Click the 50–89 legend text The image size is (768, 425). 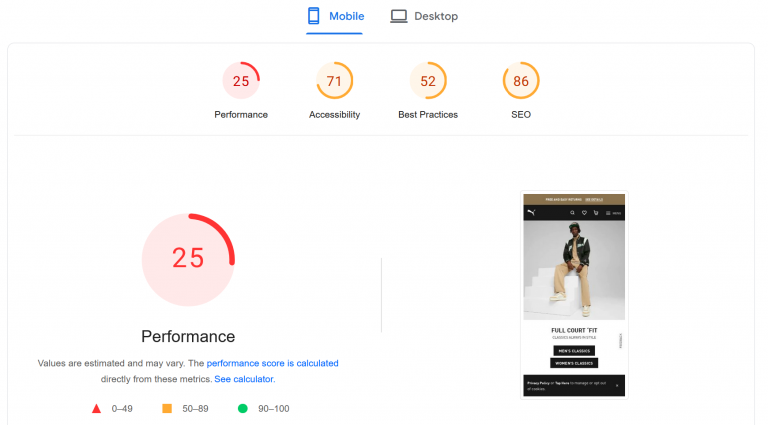click(195, 408)
